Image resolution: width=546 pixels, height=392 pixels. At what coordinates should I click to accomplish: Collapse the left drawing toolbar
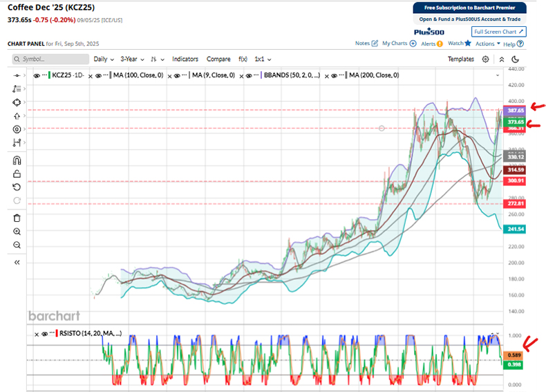(x=17, y=263)
